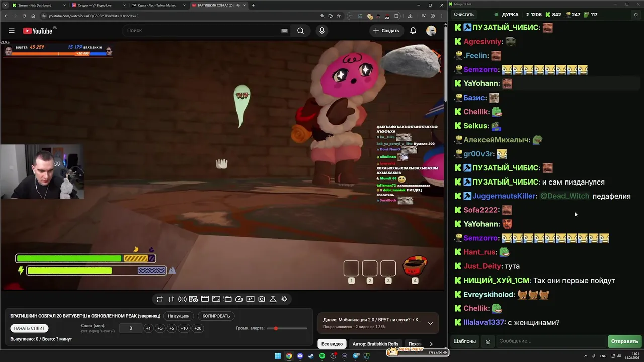The width and height of the screenshot is (644, 362).
Task: Go to the YouTube home logo
Action: (37, 31)
